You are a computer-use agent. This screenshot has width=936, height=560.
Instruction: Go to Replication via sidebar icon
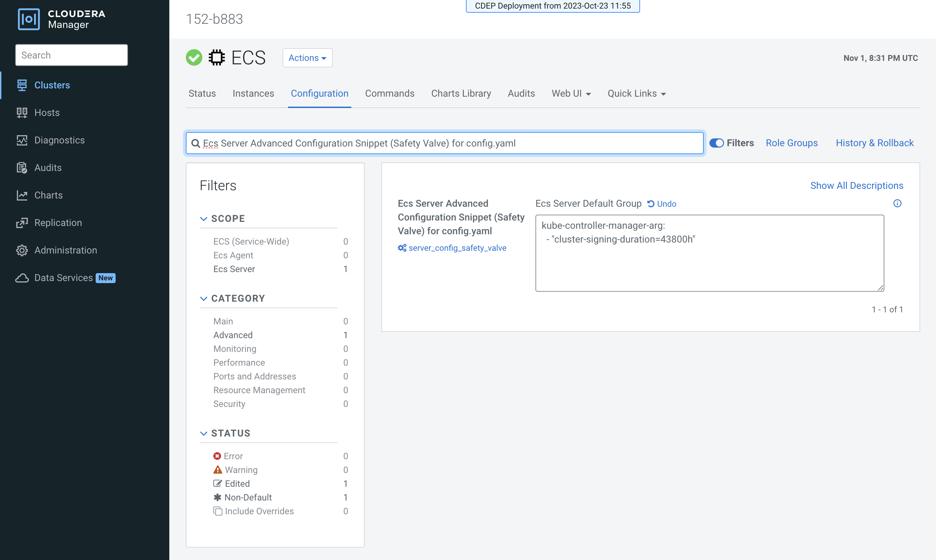[x=22, y=223]
